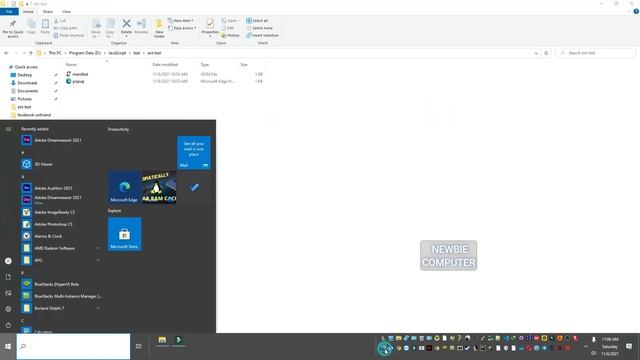Open Settings gear in Start menu
Image resolution: width=640 pixels, height=360 pixels.
tap(8, 309)
